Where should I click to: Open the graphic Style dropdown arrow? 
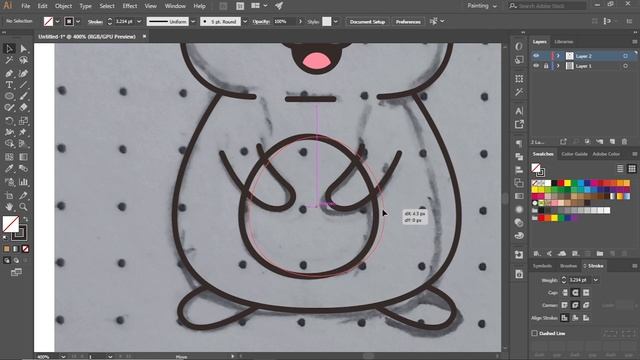pyautogui.click(x=336, y=22)
